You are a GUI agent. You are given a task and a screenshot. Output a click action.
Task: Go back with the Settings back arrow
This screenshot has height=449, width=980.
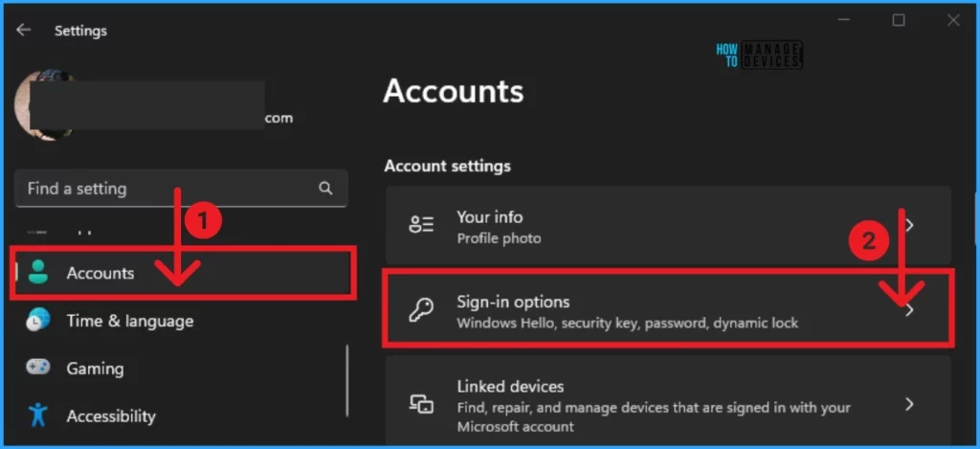click(x=24, y=30)
